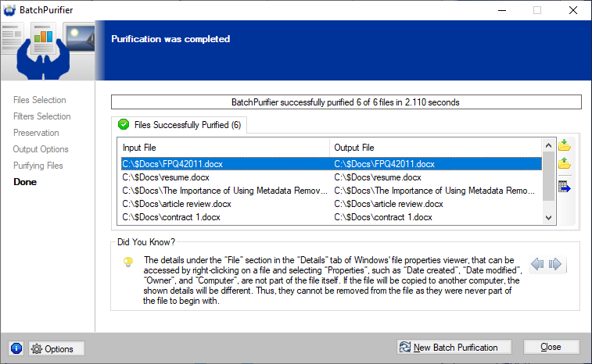
Task: Minimize the BatchPurifier window
Action: click(502, 10)
